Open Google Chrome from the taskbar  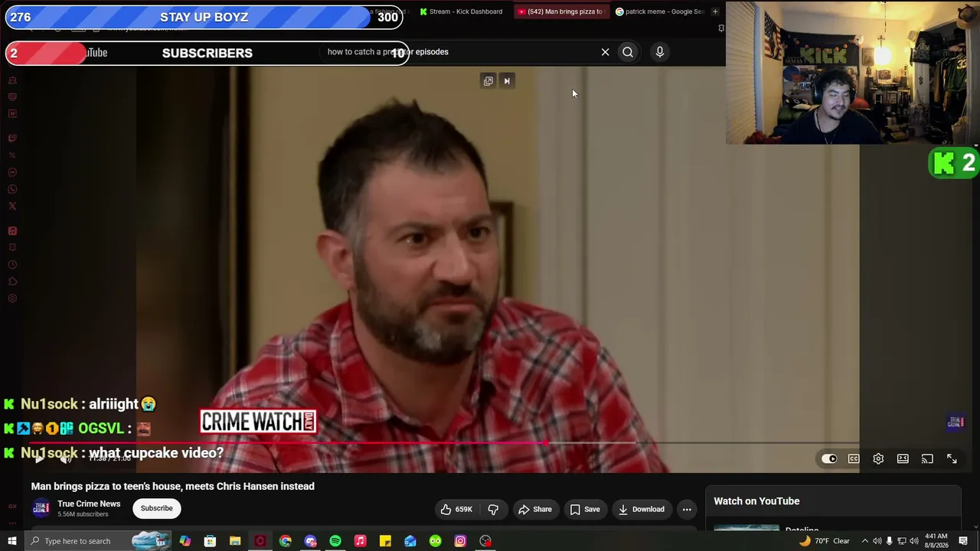(286, 541)
